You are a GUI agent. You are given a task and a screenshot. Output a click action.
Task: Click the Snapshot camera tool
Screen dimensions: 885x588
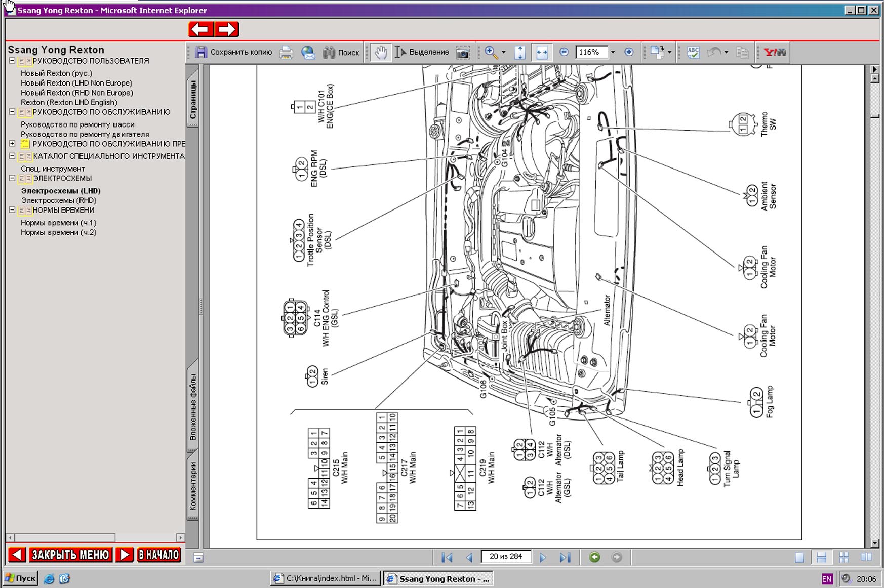(463, 52)
